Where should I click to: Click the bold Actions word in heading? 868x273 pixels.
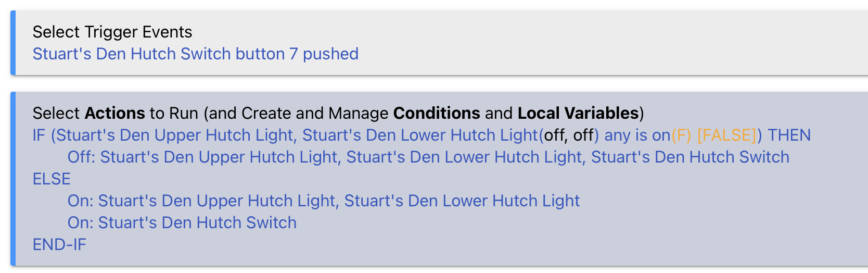point(114,113)
